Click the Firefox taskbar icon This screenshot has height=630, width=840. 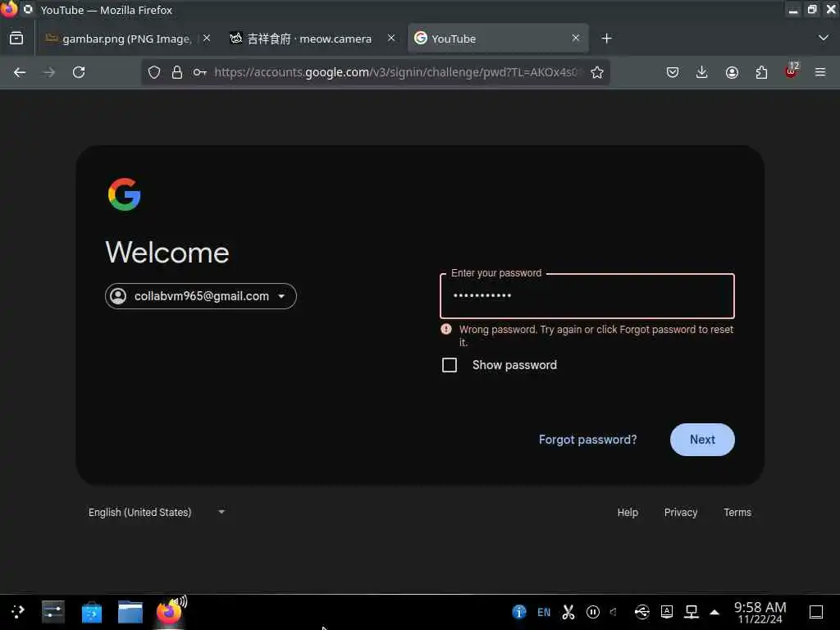coord(169,611)
